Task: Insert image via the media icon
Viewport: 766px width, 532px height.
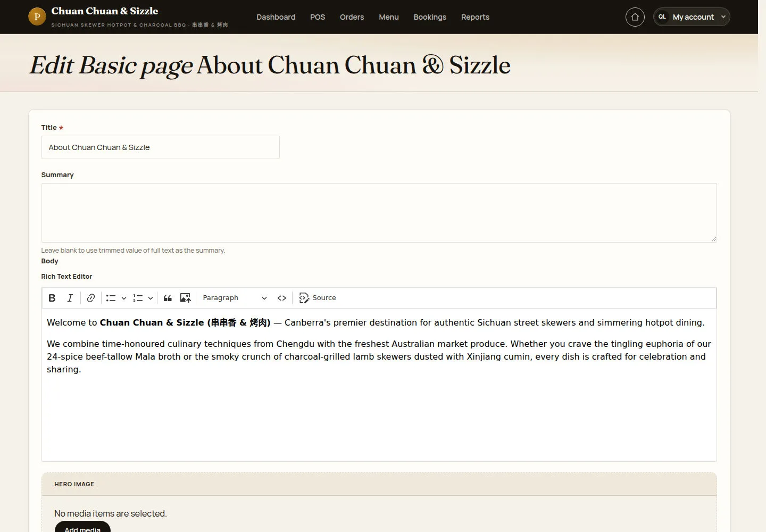Action: click(185, 298)
